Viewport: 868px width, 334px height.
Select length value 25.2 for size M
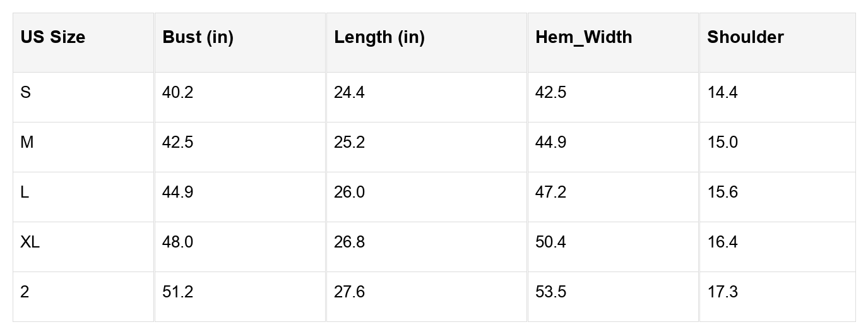pos(349,143)
